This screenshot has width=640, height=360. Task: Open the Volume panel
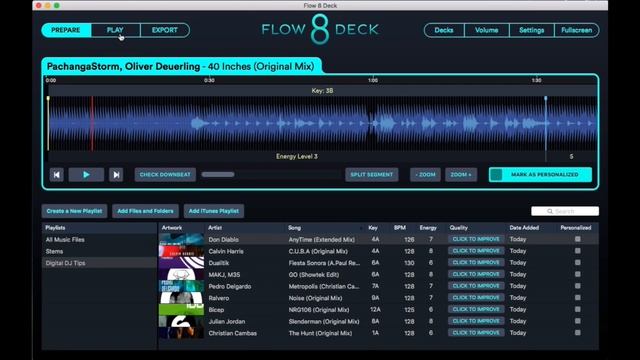coord(487,30)
